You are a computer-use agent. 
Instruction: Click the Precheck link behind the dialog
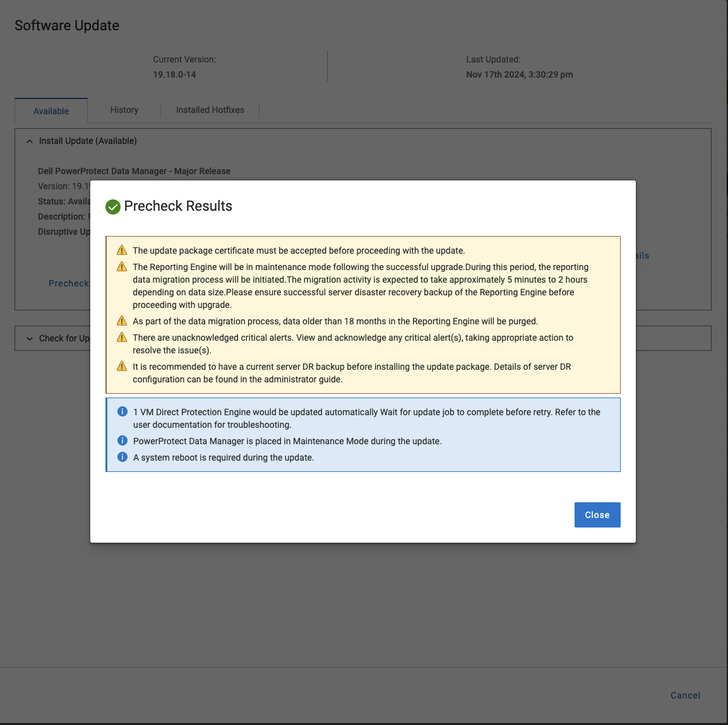(69, 283)
